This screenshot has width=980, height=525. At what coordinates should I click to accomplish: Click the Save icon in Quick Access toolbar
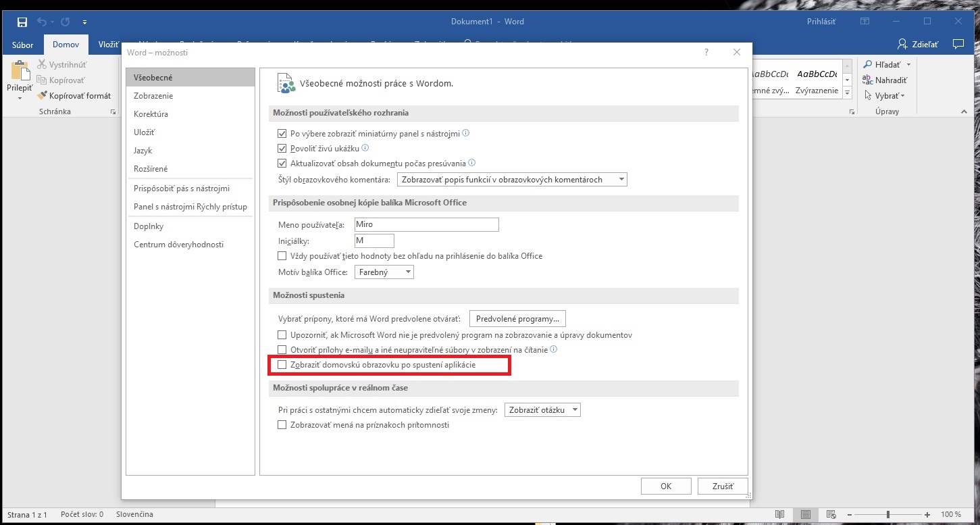[x=22, y=22]
